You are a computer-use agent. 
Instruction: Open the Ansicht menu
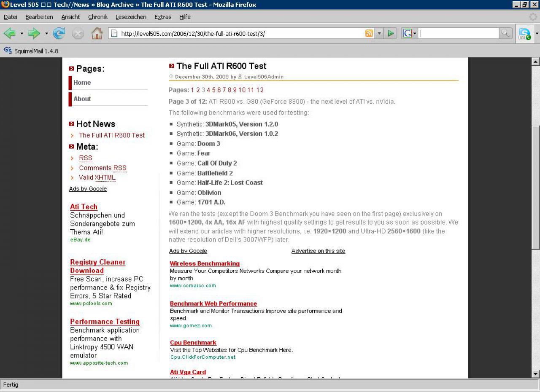(70, 17)
